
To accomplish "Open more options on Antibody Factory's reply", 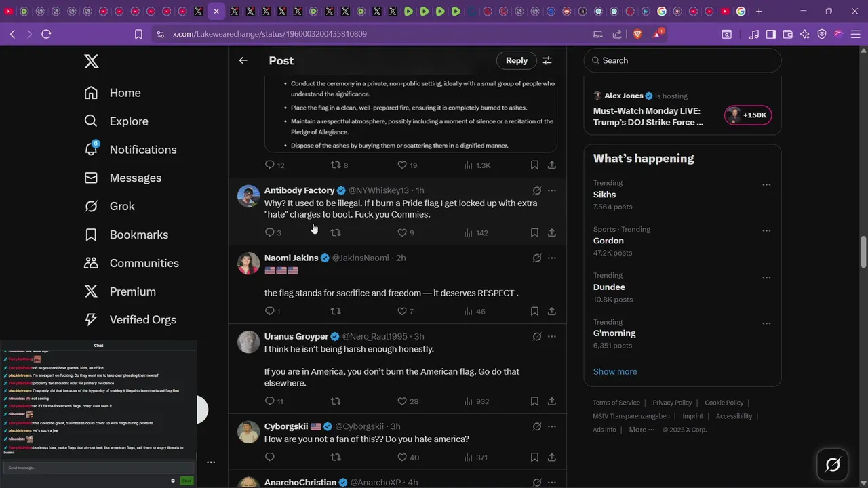I will pyautogui.click(x=552, y=190).
